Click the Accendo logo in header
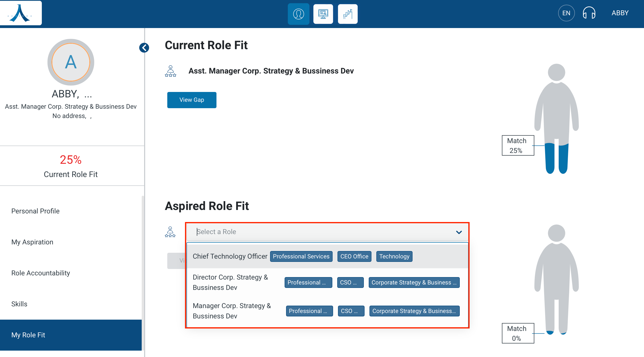The image size is (644, 357). (x=20, y=13)
